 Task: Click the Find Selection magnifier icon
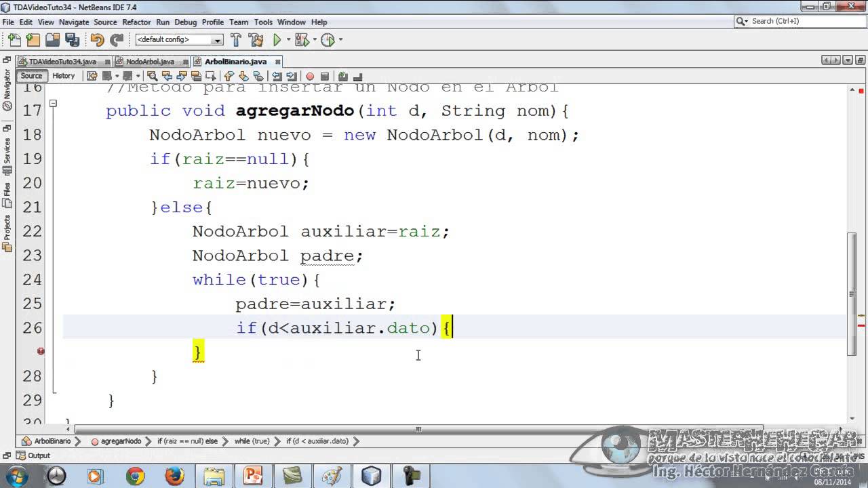click(x=152, y=76)
